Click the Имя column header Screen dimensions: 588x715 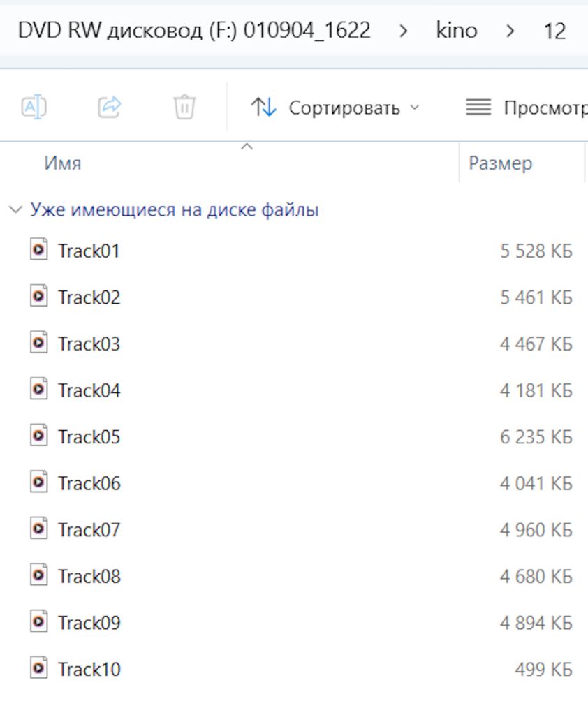pyautogui.click(x=62, y=163)
